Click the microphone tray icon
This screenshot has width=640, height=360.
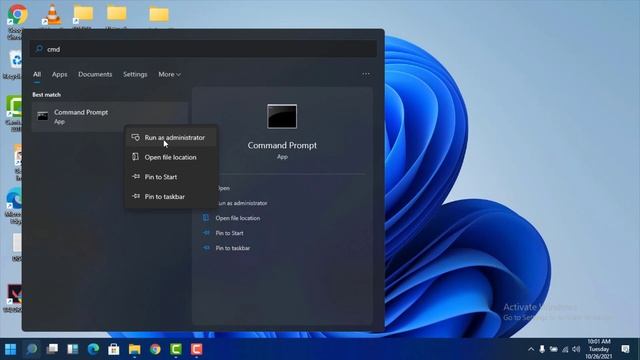click(x=542, y=349)
